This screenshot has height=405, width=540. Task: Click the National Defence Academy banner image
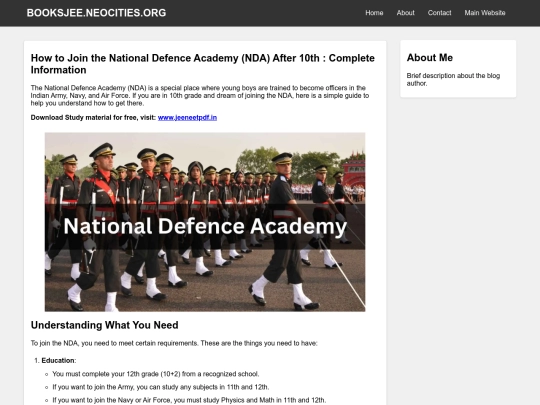pos(205,222)
